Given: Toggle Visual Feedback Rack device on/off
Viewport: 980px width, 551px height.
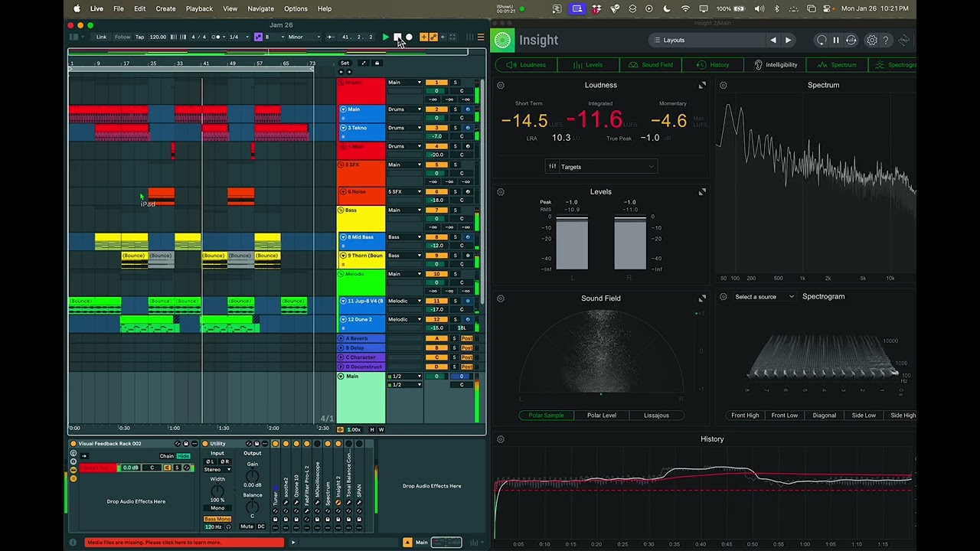Looking at the screenshot, I should (73, 444).
